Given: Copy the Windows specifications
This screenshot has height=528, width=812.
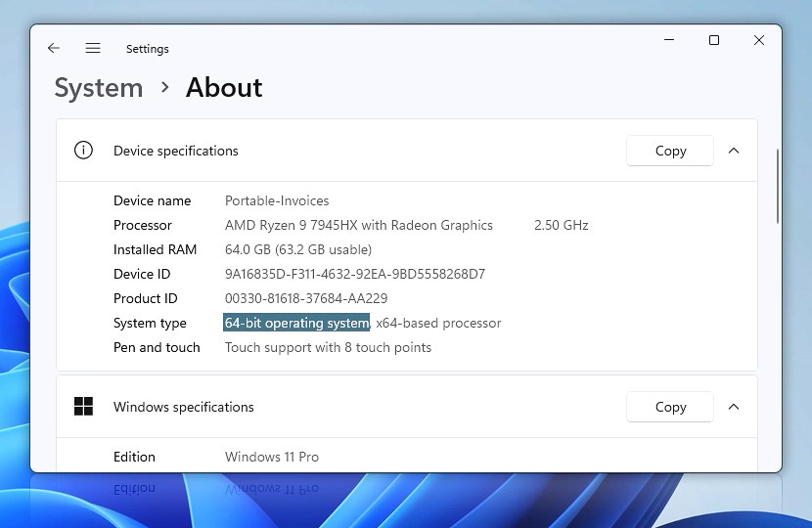Looking at the screenshot, I should pos(670,407).
